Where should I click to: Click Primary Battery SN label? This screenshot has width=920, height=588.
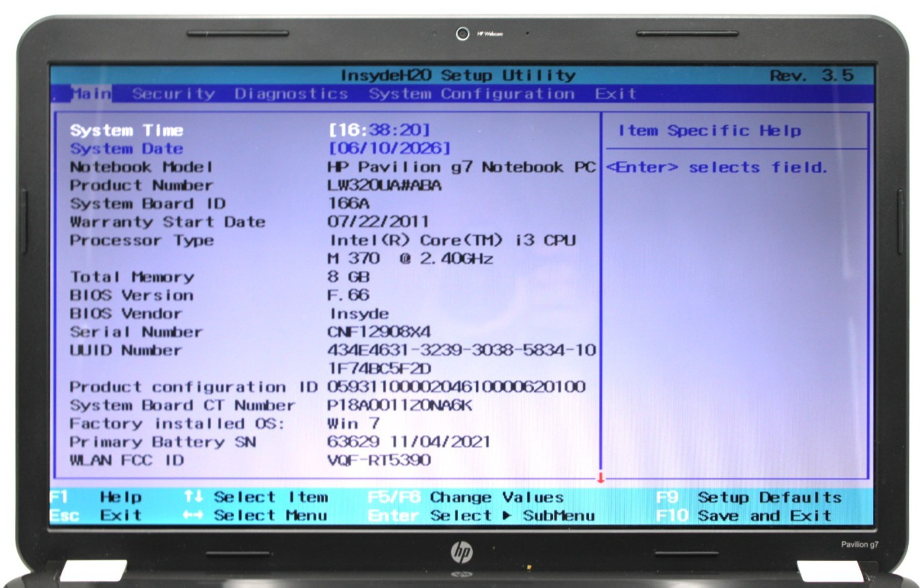163,442
